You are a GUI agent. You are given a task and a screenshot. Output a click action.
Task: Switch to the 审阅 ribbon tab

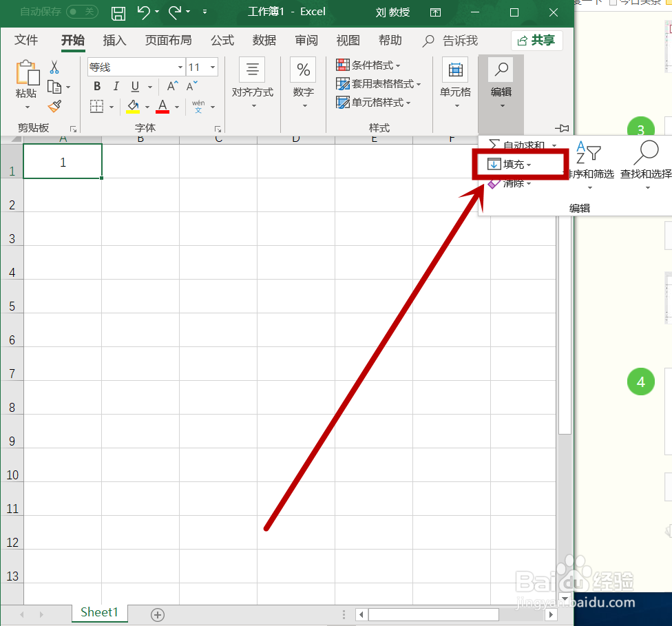[x=306, y=41]
